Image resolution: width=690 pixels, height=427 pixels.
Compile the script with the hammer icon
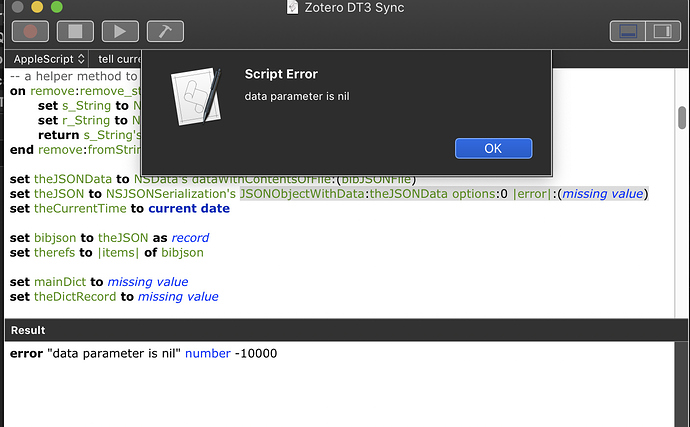point(165,31)
